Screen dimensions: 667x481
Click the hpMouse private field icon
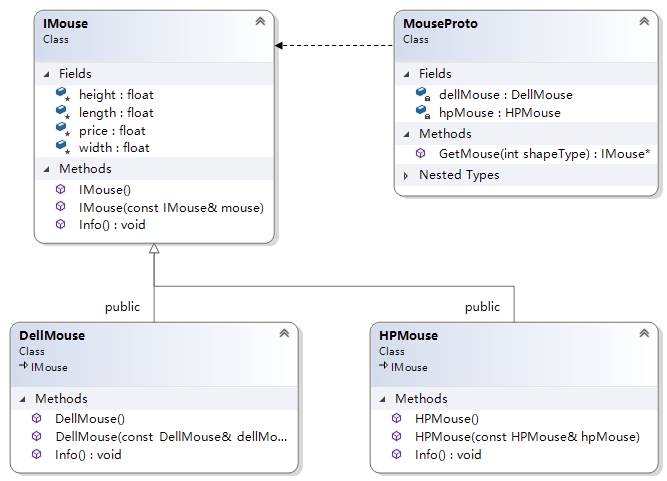423,112
